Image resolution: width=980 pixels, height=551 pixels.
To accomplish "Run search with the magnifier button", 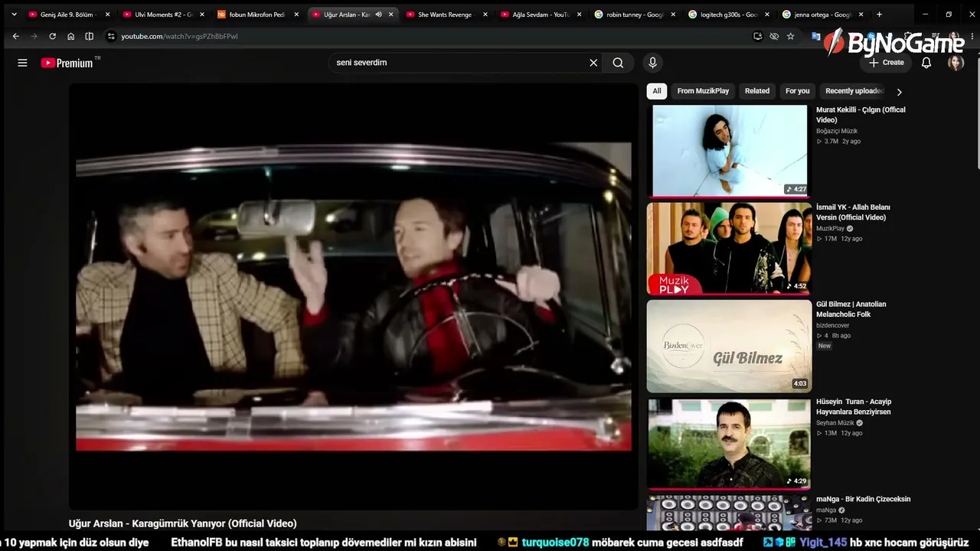I will [x=618, y=63].
